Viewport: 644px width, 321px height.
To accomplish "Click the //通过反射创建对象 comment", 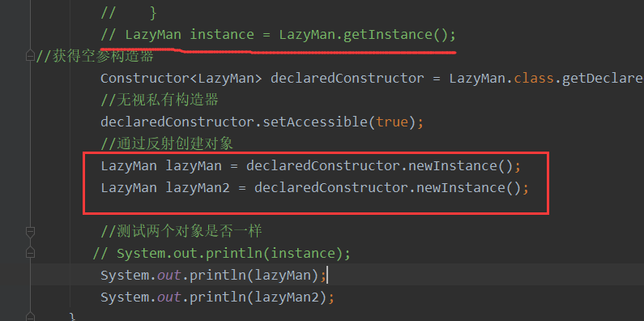I will (167, 143).
